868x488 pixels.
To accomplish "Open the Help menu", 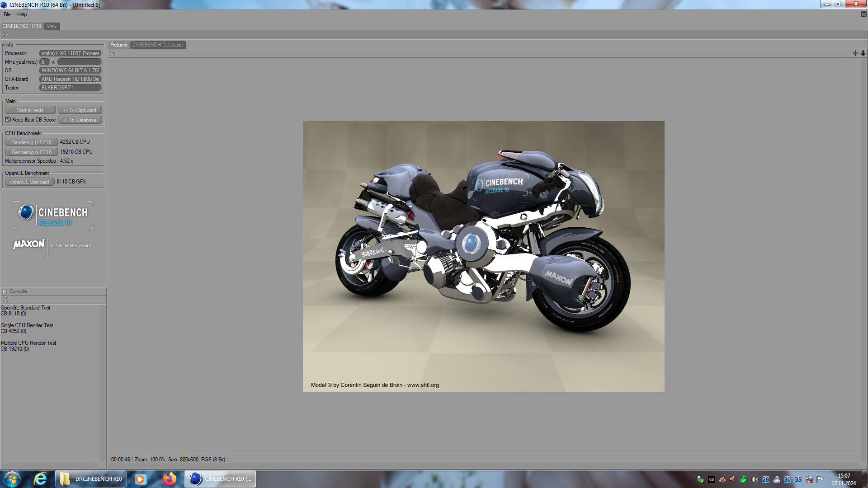I will [x=22, y=14].
